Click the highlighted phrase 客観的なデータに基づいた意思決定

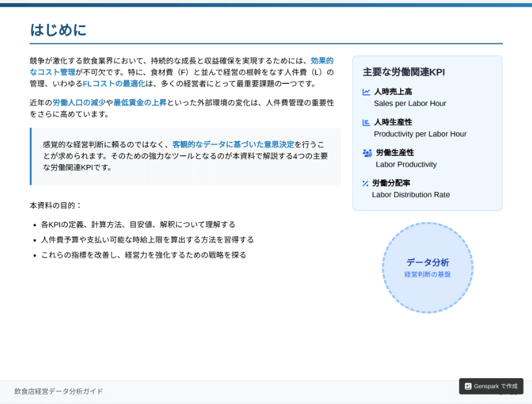point(233,144)
